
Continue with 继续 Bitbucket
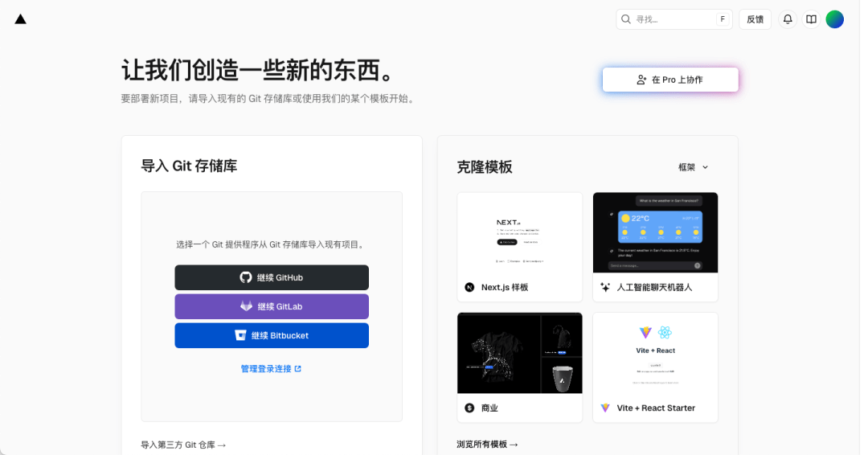click(x=272, y=335)
